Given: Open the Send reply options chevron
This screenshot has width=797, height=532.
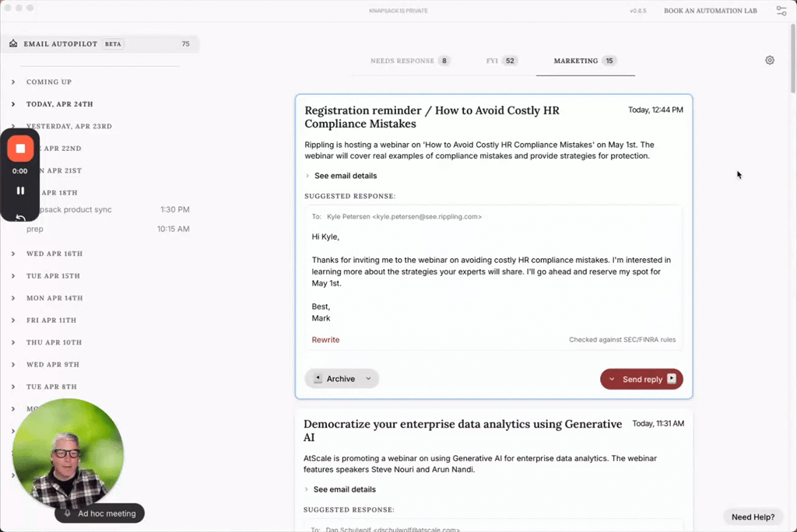Looking at the screenshot, I should tap(612, 379).
